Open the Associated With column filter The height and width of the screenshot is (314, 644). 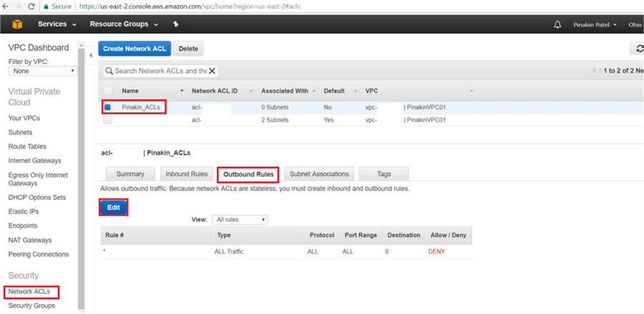point(314,91)
